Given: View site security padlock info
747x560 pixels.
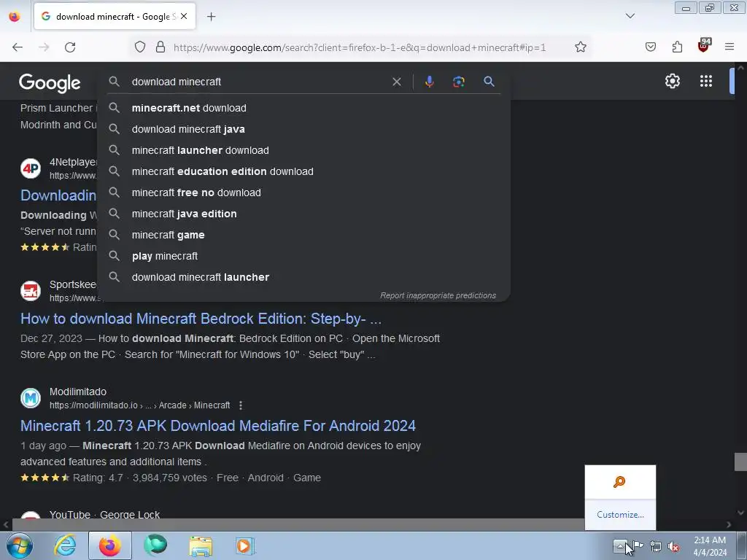Looking at the screenshot, I should click(160, 47).
